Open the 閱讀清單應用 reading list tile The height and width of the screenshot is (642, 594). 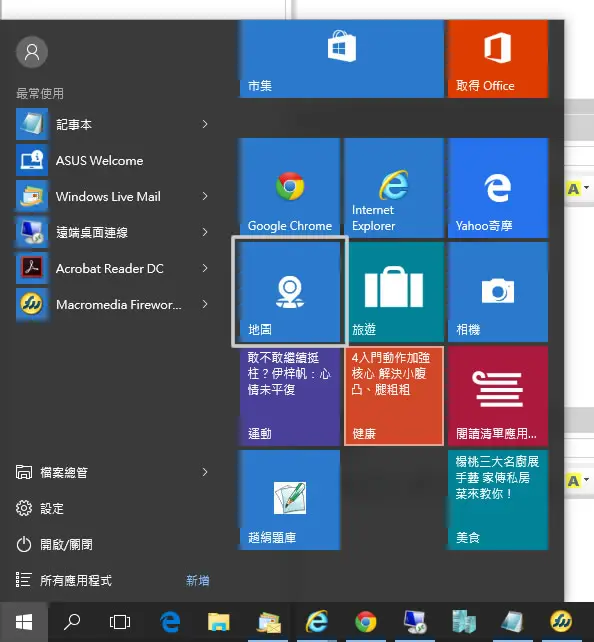tap(498, 396)
